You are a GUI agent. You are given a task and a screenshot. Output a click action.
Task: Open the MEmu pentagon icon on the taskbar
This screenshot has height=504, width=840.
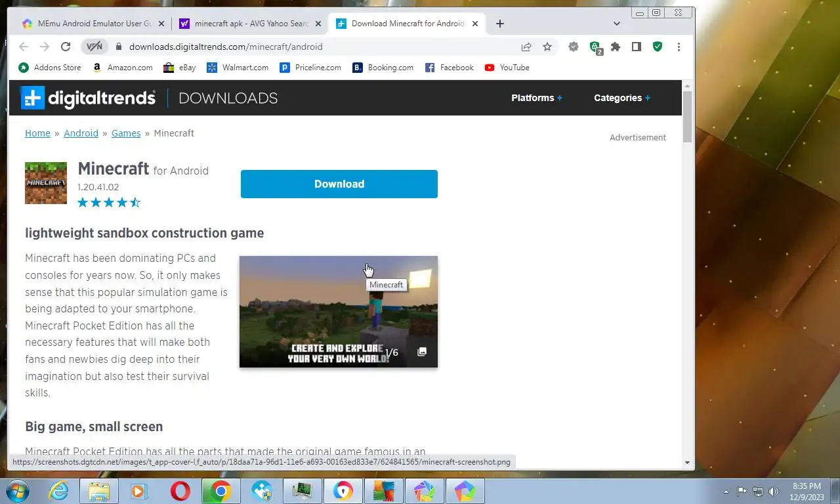465,491
